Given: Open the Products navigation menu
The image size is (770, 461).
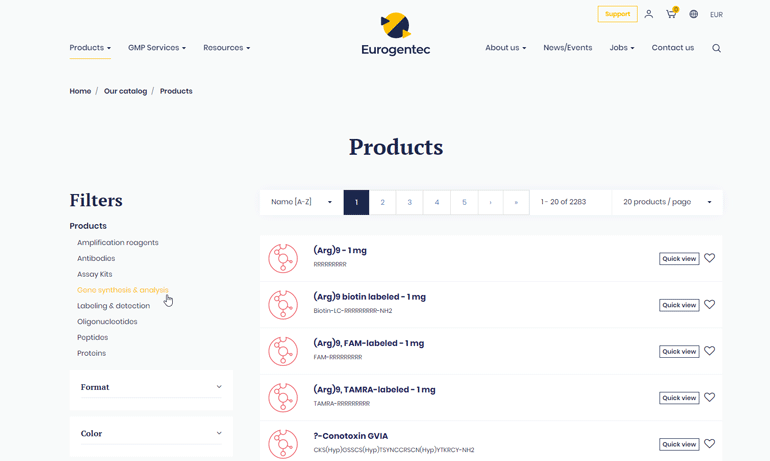Looking at the screenshot, I should (90, 48).
